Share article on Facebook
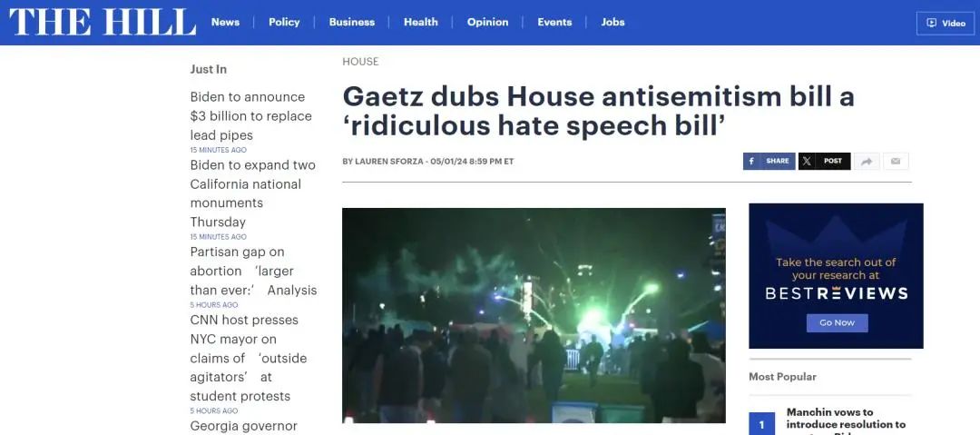 tap(769, 161)
